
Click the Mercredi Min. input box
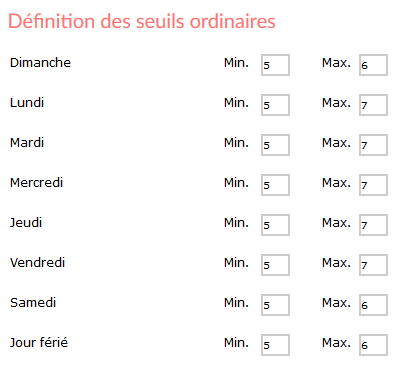point(275,185)
